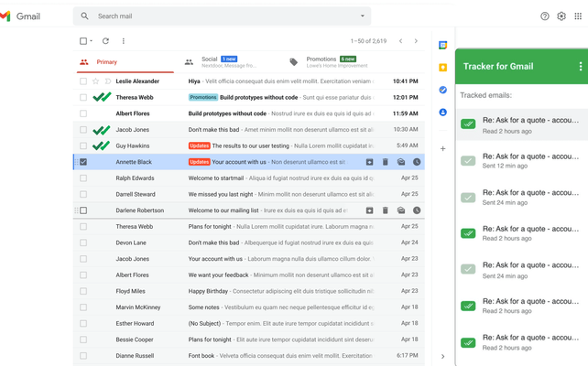
Task: Refresh the inbox mail list
Action: [105, 41]
